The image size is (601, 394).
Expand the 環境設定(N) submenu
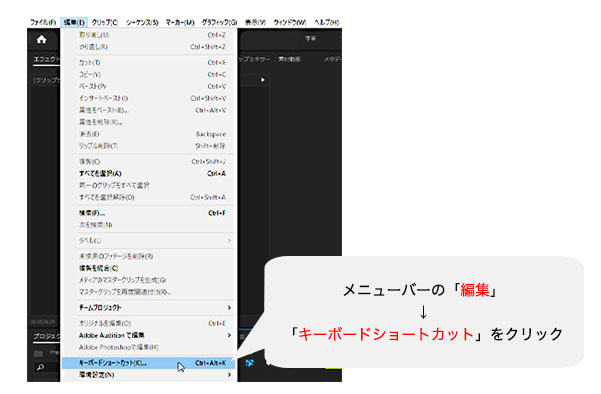coord(149,374)
